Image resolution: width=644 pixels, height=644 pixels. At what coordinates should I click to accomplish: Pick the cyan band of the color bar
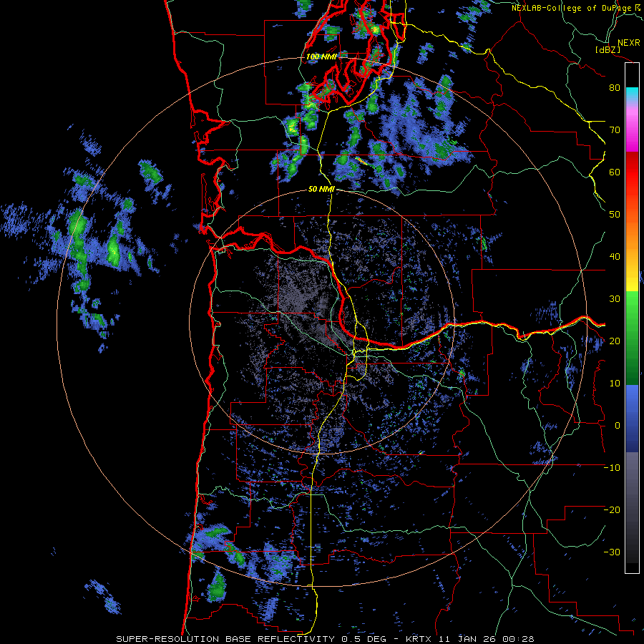pos(632,93)
